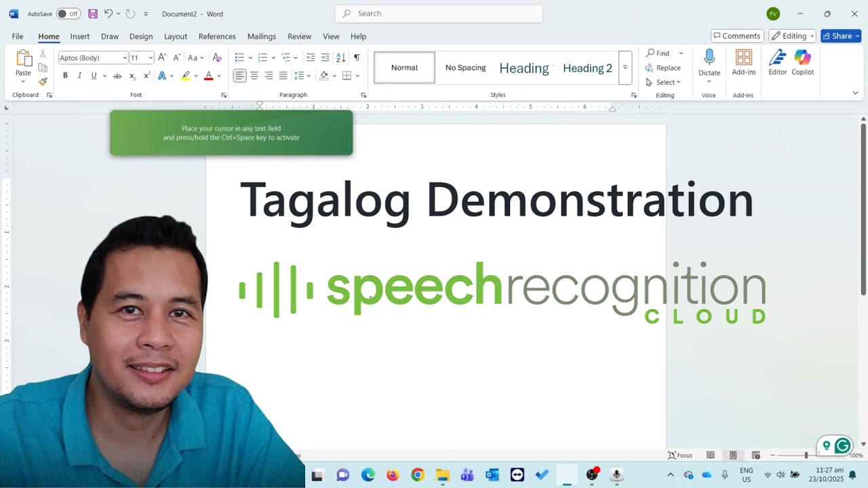This screenshot has height=488, width=868.
Task: Click Find in Editing group
Action: click(658, 53)
